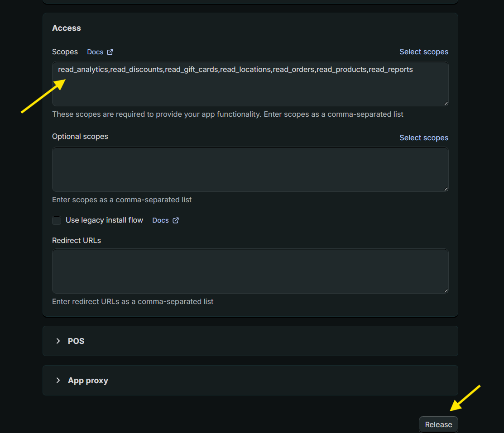Expand the POS section chevron
The width and height of the screenshot is (504, 433).
[x=58, y=341]
